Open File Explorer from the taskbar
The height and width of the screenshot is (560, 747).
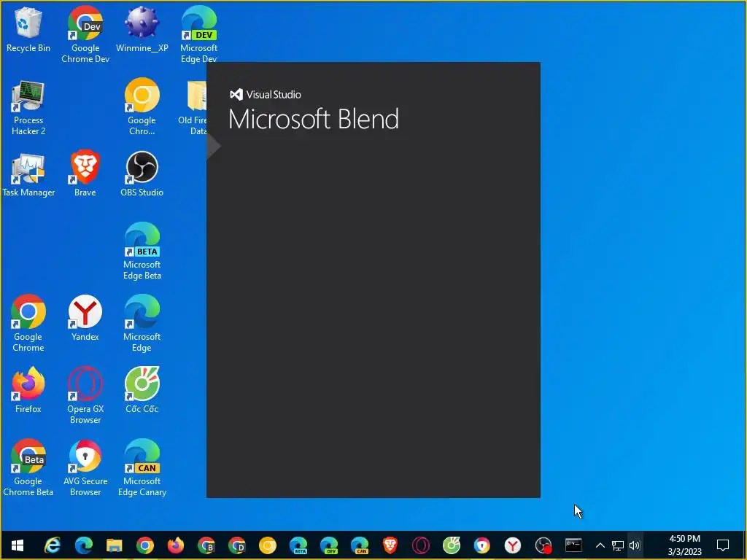[115, 545]
